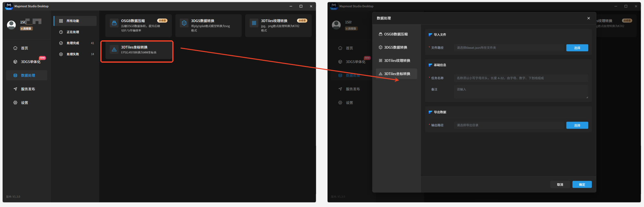The width and height of the screenshot is (644, 207).
Task: Click the 处理完成 count "41"
Action: click(92, 43)
